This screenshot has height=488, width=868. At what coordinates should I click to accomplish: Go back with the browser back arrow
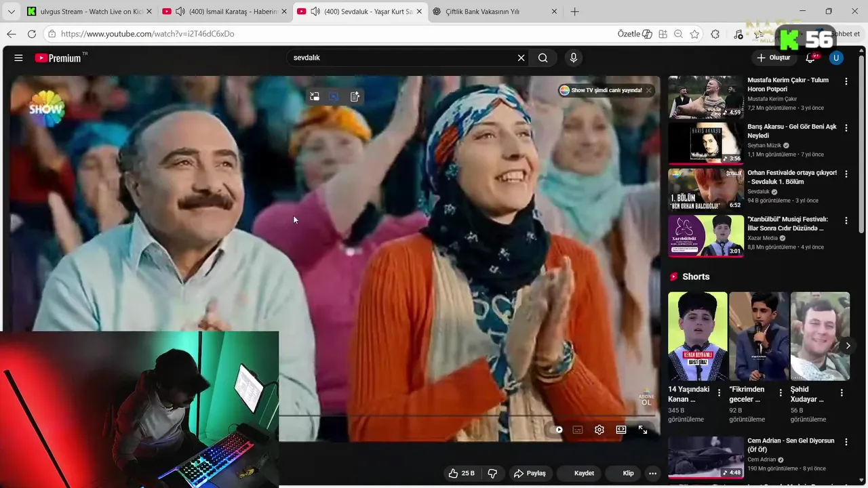click(x=12, y=34)
